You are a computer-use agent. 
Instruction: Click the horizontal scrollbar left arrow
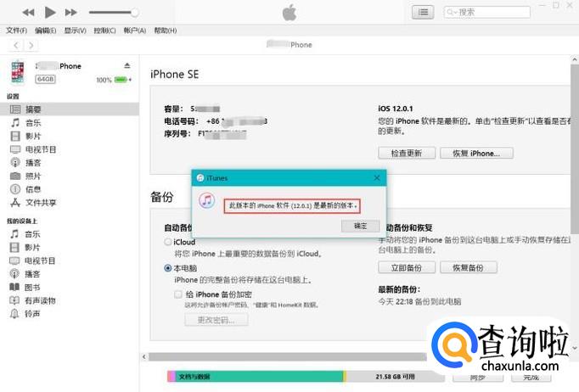144,356
